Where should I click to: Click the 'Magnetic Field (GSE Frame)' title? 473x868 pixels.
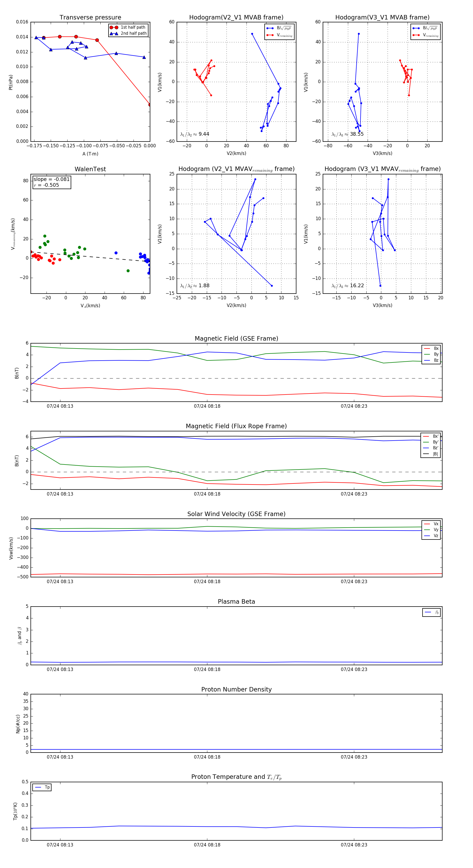[236, 339]
